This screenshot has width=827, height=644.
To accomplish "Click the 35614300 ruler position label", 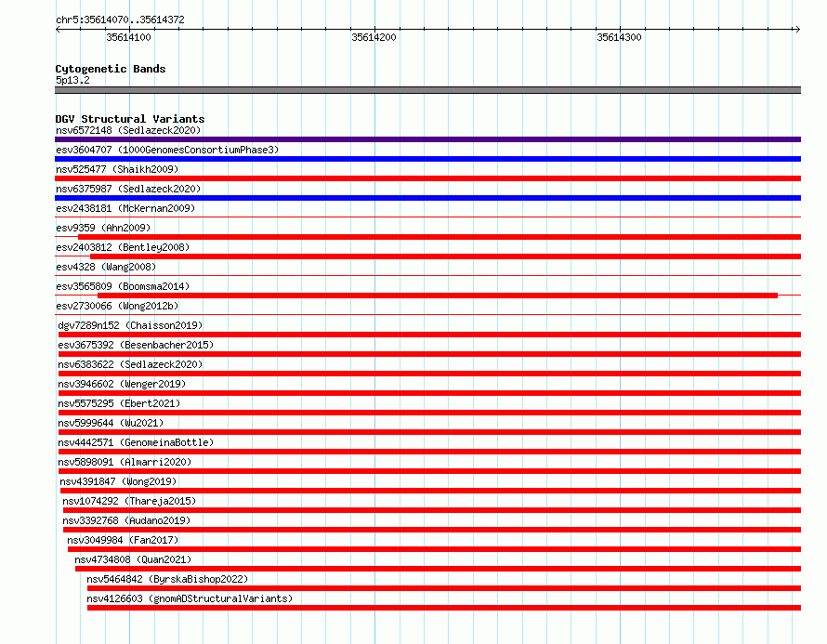I will coord(619,37).
